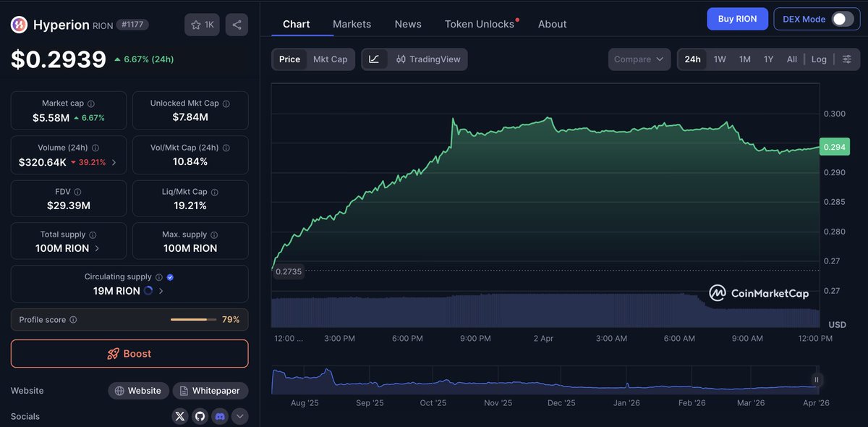This screenshot has height=427, width=868.
Task: Open the Markets tab
Action: point(352,24)
